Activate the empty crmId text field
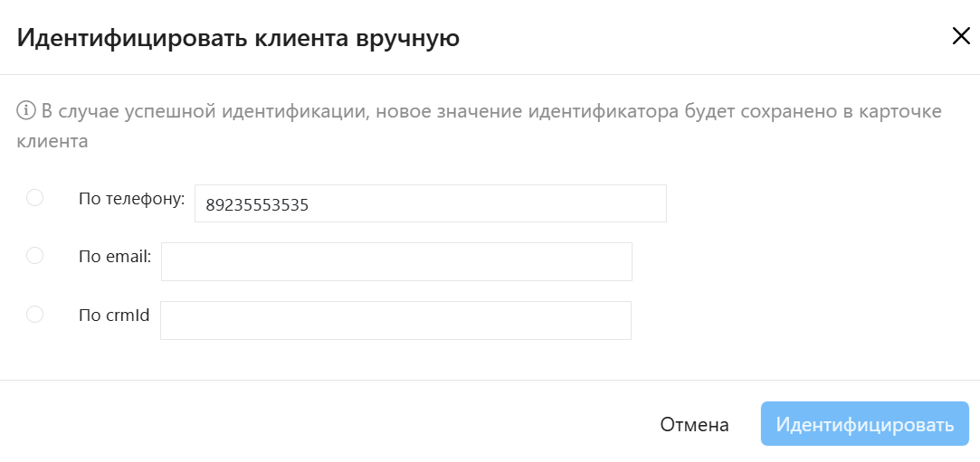The width and height of the screenshot is (980, 462). pyautogui.click(x=395, y=321)
